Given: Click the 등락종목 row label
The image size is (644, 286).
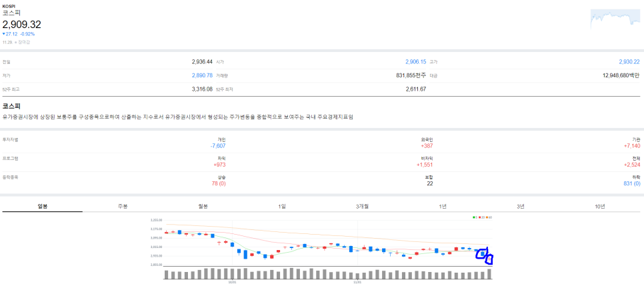Looking at the screenshot, I should coord(10,177).
